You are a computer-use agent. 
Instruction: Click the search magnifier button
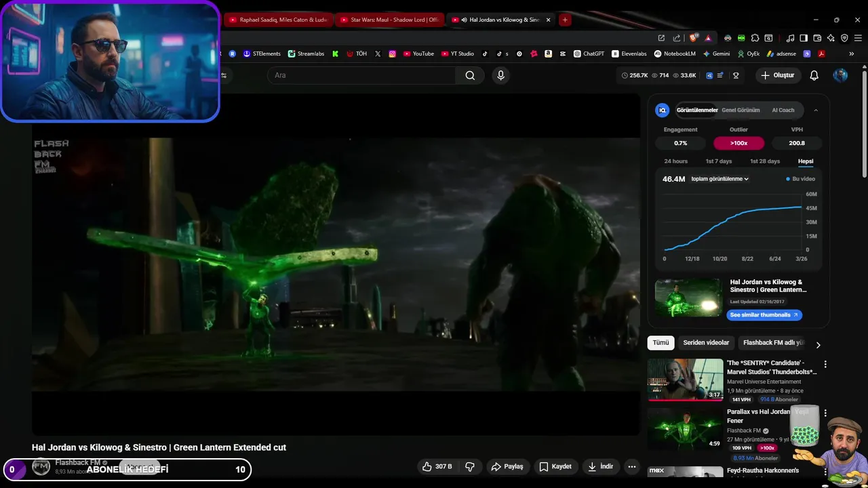tap(470, 75)
